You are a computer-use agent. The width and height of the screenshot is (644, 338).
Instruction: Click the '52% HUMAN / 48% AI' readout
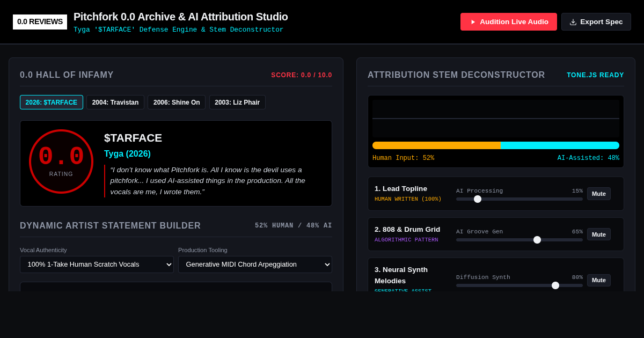(x=294, y=226)
